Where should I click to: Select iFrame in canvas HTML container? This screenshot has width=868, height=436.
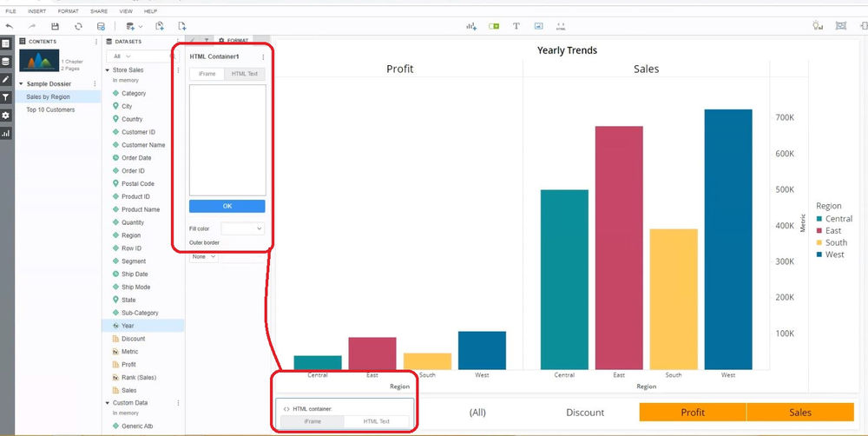tap(312, 421)
